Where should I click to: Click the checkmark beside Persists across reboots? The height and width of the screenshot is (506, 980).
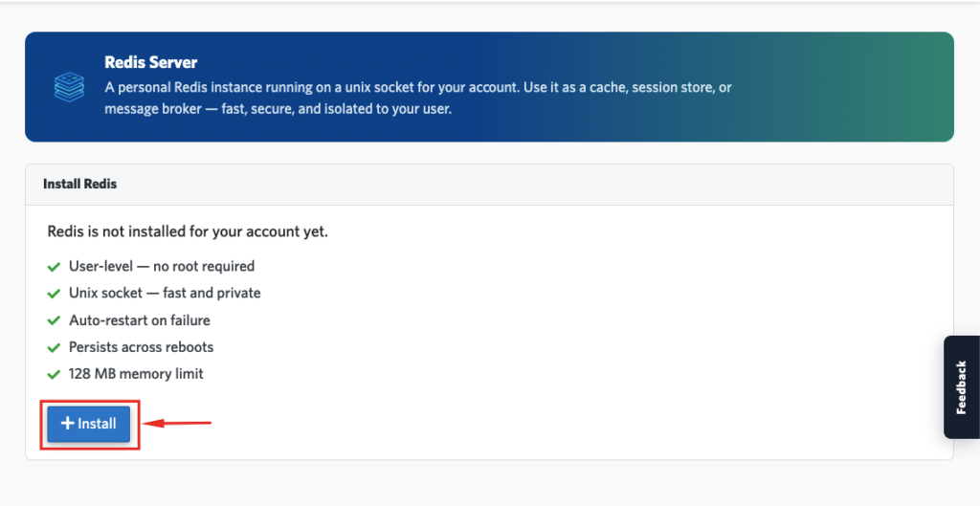[x=54, y=348]
